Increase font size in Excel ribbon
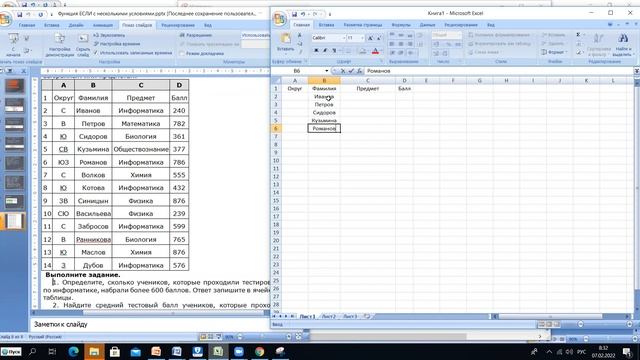Image resolution: width=640 pixels, height=360 pixels. [x=370, y=38]
